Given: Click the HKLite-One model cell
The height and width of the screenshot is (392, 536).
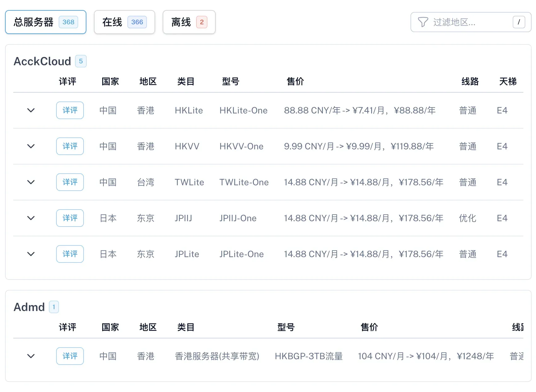Looking at the screenshot, I should click(243, 110).
